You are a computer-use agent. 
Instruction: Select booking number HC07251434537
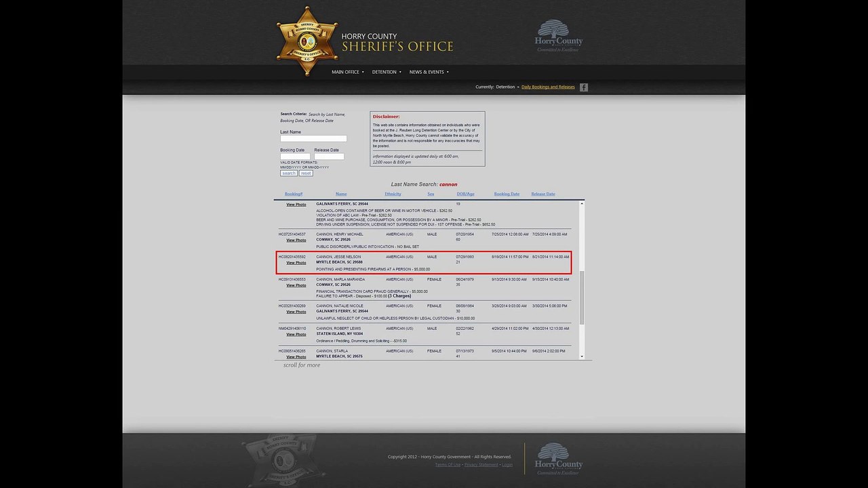(x=292, y=234)
